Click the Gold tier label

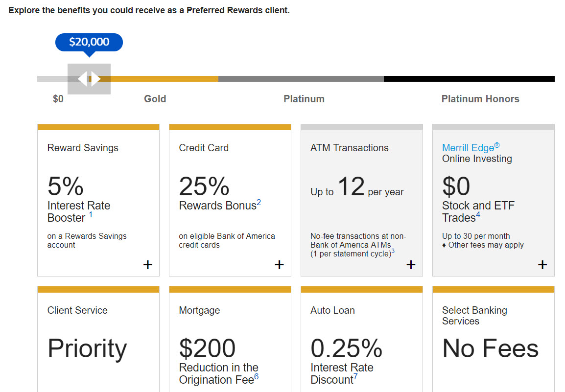155,99
